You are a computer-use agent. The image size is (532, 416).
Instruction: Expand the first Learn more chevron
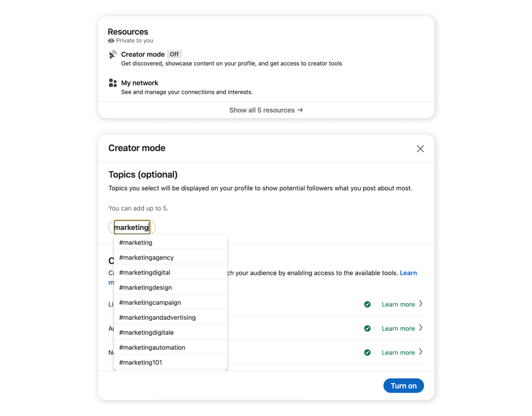[x=421, y=304]
